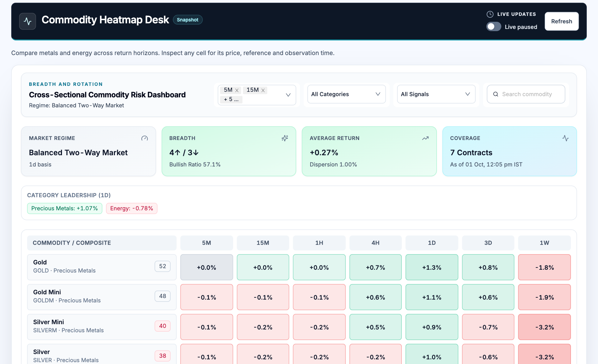This screenshot has width=598, height=364.
Task: Click the Precious Metals +1.07% chip
Action: [x=64, y=208]
